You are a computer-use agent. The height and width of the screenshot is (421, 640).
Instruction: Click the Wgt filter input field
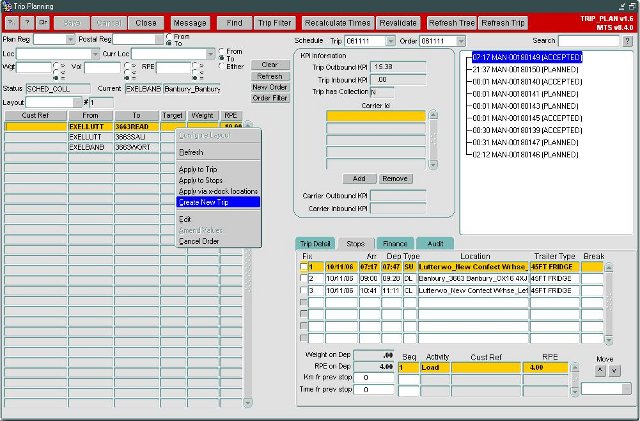(x=34, y=68)
